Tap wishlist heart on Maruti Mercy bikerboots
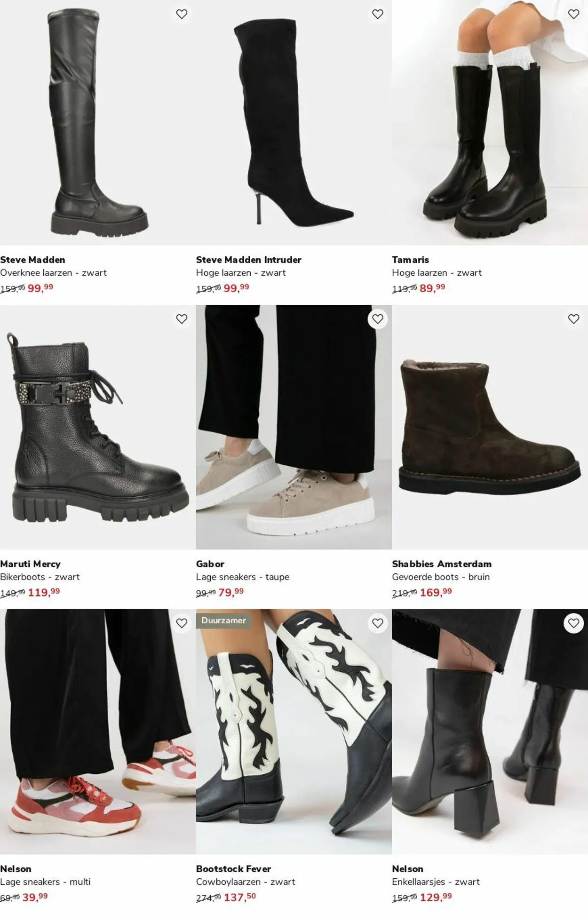 click(x=182, y=319)
